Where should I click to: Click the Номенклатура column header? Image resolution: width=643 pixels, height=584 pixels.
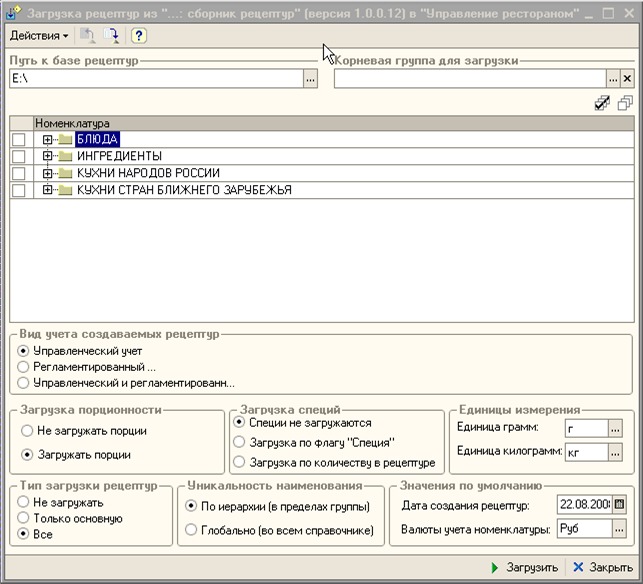click(x=333, y=123)
